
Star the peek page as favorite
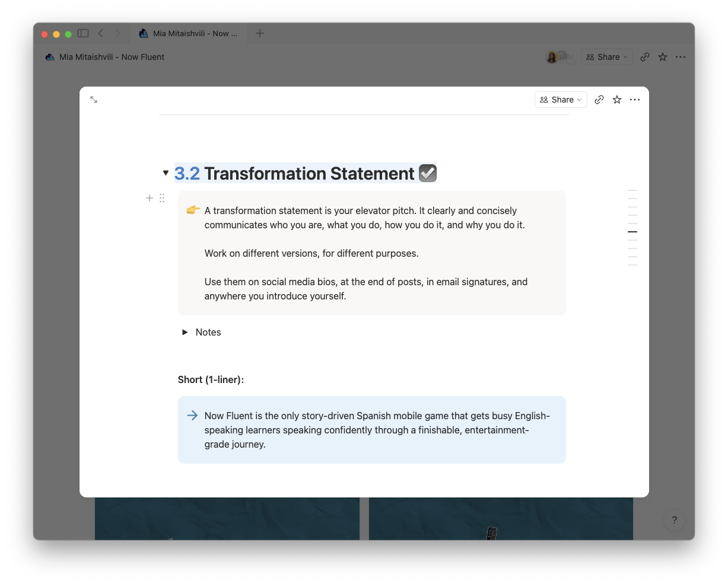[x=617, y=100]
